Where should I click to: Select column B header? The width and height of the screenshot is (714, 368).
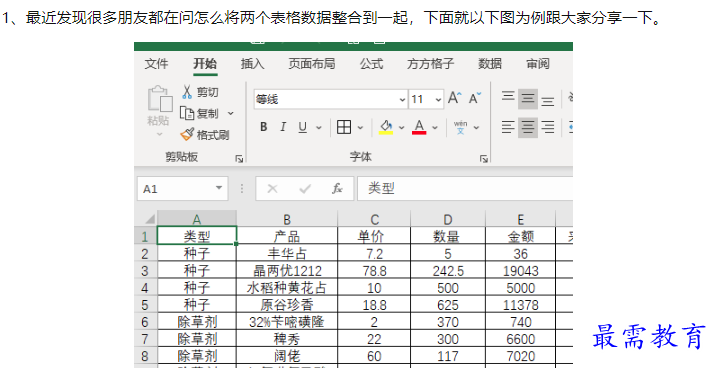pos(287,219)
